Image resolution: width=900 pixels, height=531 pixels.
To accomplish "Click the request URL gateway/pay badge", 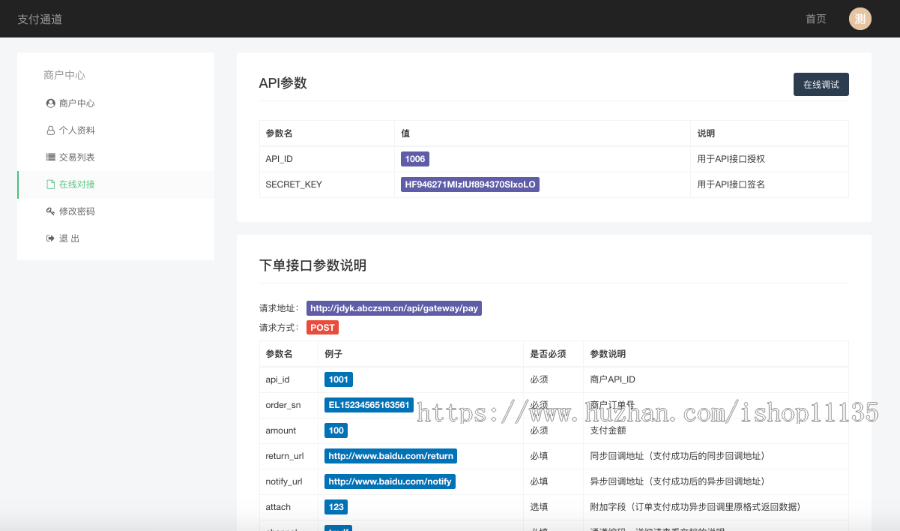I will pos(394,309).
